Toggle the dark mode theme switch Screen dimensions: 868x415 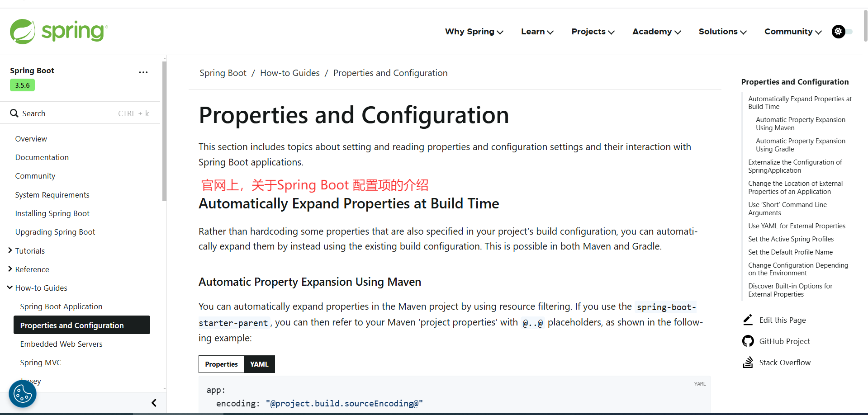(x=842, y=32)
